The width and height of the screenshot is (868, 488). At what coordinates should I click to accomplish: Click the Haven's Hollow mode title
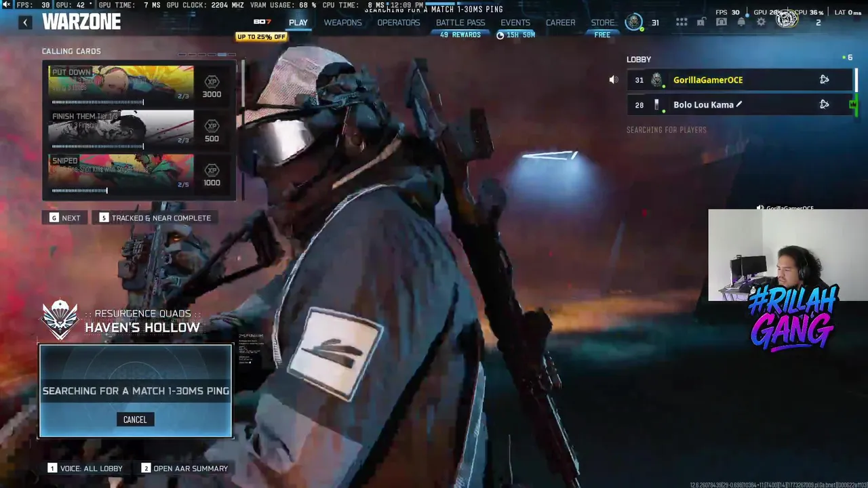(142, 327)
